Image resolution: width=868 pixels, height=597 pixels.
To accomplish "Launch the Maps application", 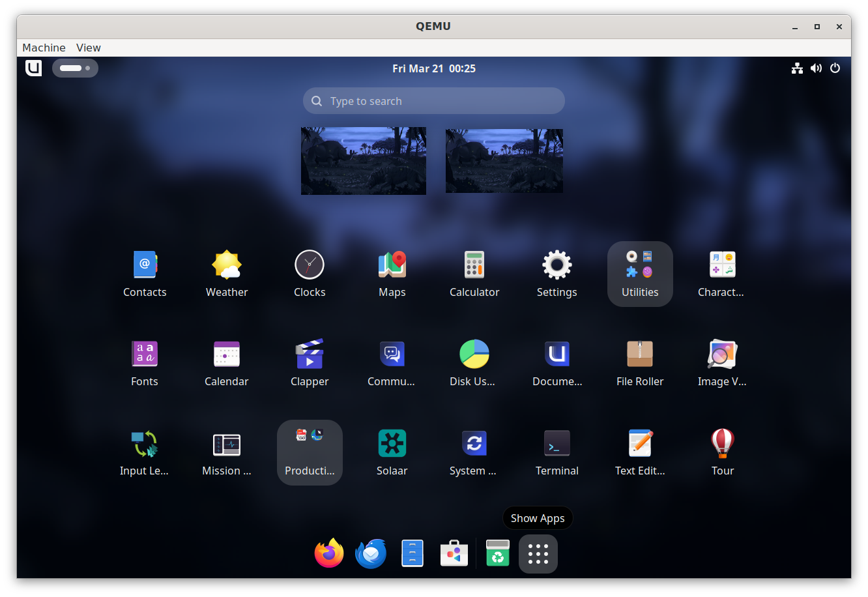I will (x=392, y=274).
